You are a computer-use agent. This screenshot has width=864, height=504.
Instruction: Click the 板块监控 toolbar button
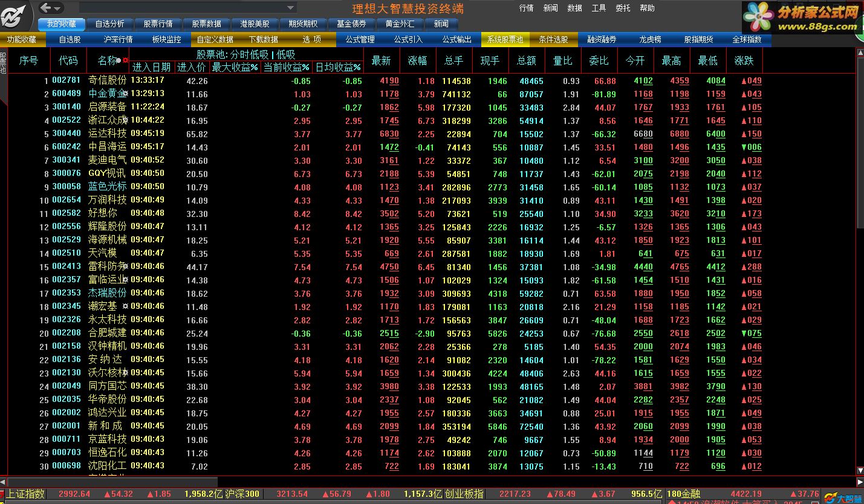point(167,39)
